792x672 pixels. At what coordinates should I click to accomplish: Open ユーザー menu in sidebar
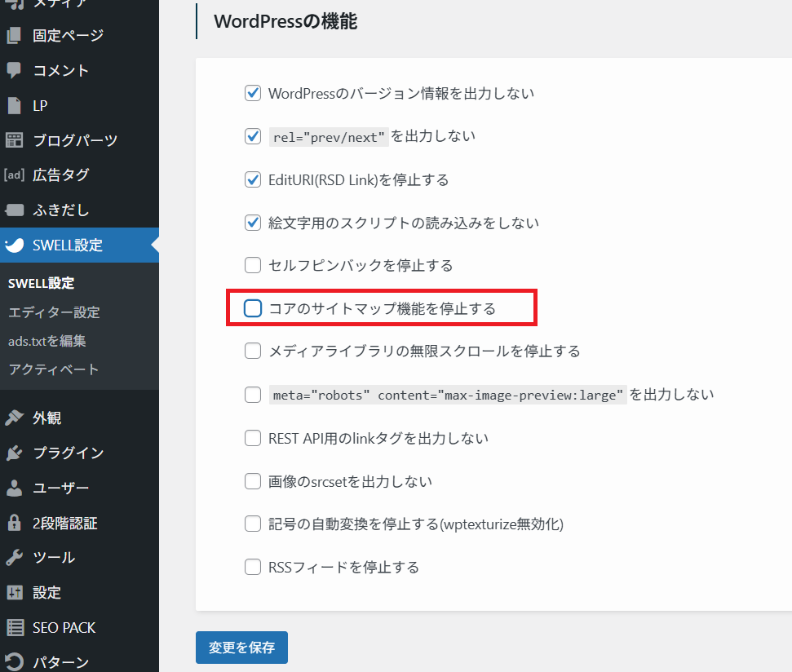pos(61,488)
